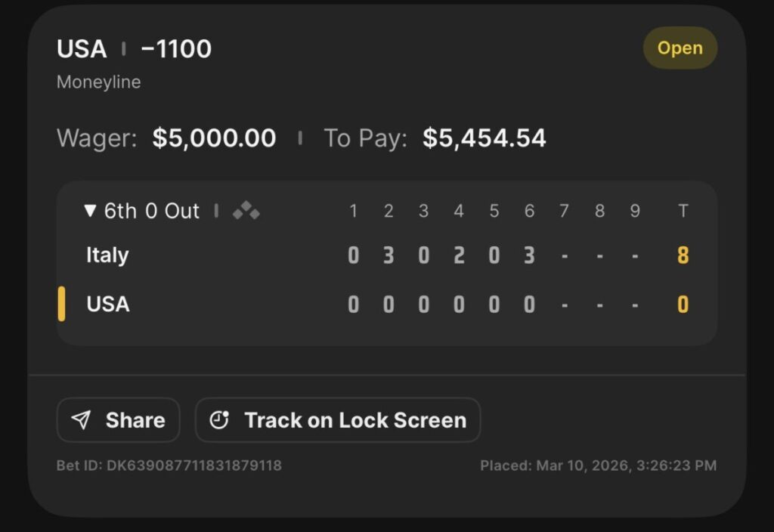Click USA's total score of 0
Viewport: 774px width, 532px height.
(x=683, y=305)
